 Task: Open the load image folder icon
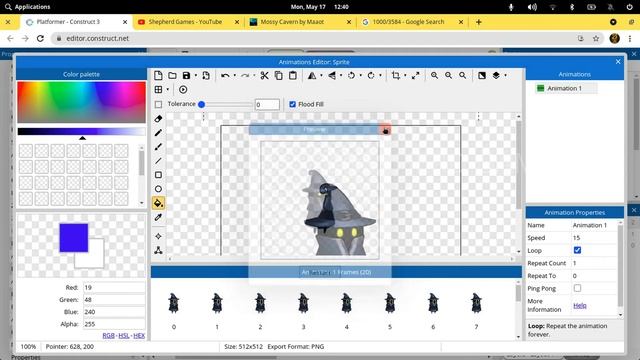172,76
